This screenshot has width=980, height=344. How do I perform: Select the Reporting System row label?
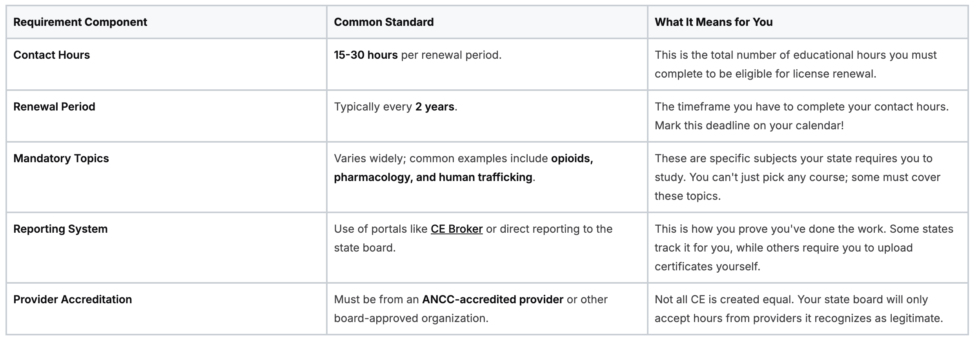point(60,229)
